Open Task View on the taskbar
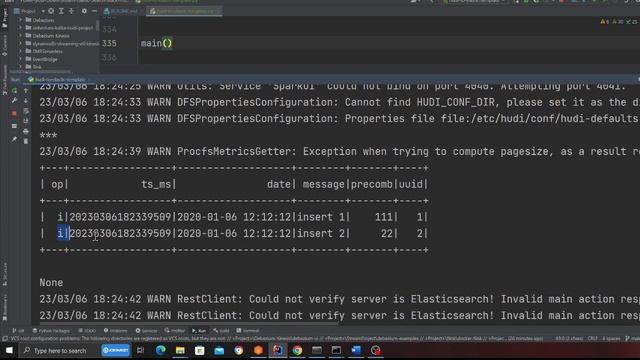This screenshot has height=360, width=640. (140, 350)
